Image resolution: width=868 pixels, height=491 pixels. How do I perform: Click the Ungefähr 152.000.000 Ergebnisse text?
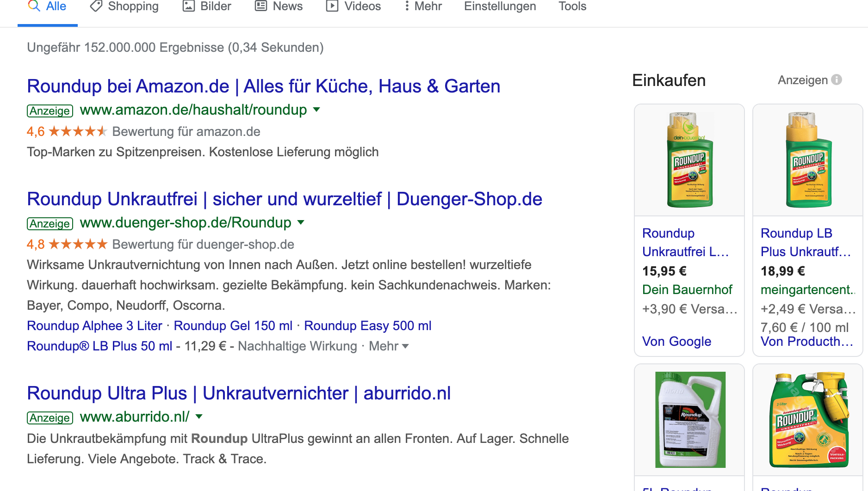tap(175, 48)
